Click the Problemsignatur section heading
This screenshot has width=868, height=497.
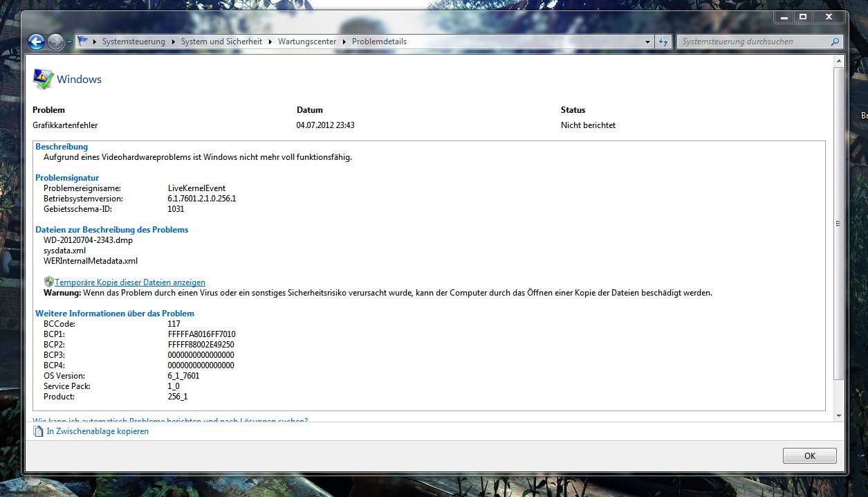(x=67, y=178)
